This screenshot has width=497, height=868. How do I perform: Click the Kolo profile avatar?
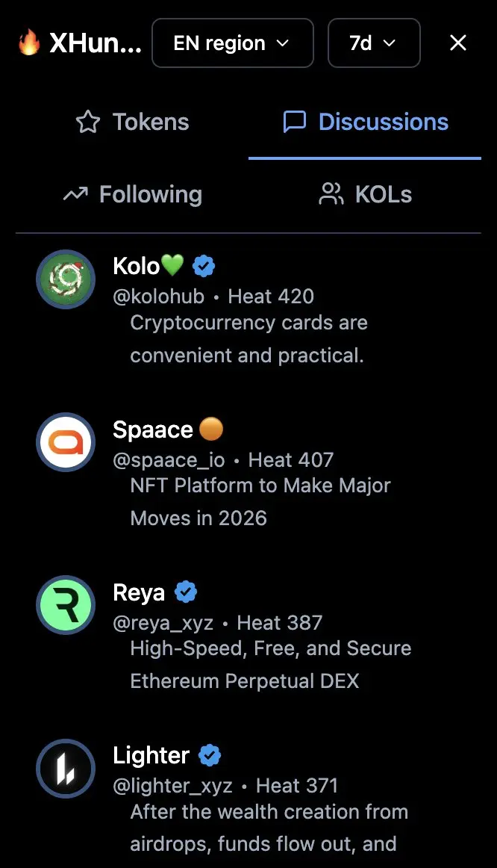point(66,279)
